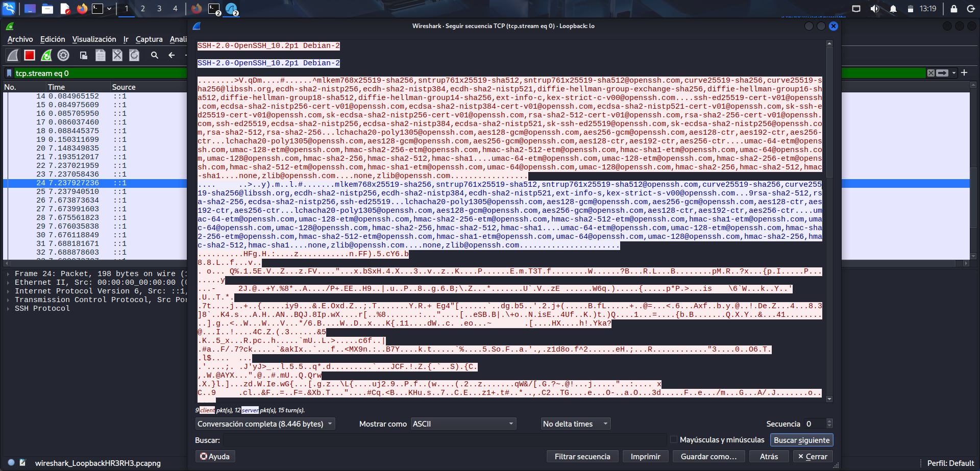
Task: Click the filter bookmark icon
Action: coord(8,73)
